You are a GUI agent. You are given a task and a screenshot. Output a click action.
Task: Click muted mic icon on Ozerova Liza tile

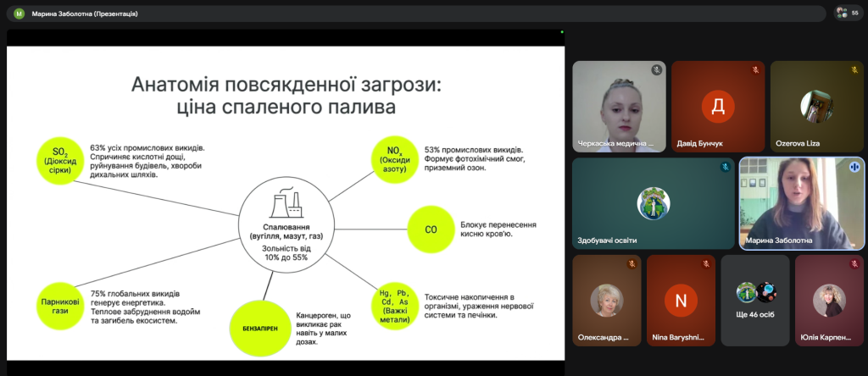point(854,70)
